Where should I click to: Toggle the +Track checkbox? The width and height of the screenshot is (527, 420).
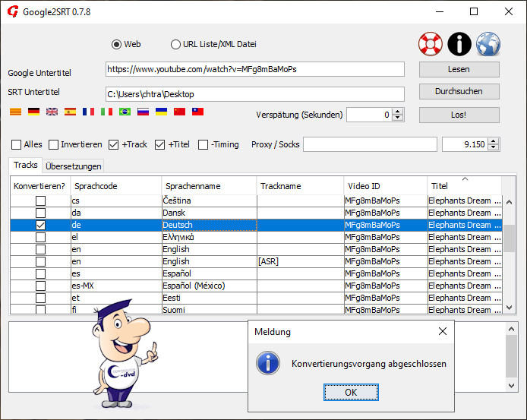click(x=114, y=144)
